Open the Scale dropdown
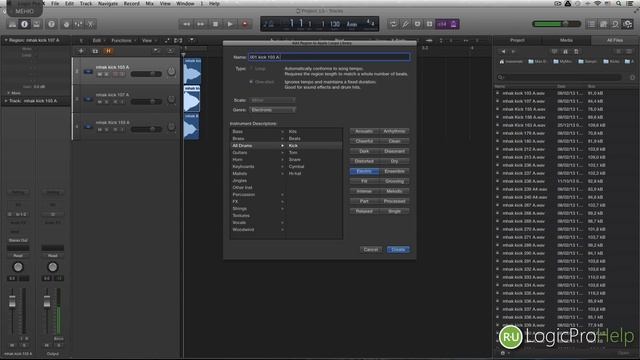This screenshot has width=640, height=360. 272,100
